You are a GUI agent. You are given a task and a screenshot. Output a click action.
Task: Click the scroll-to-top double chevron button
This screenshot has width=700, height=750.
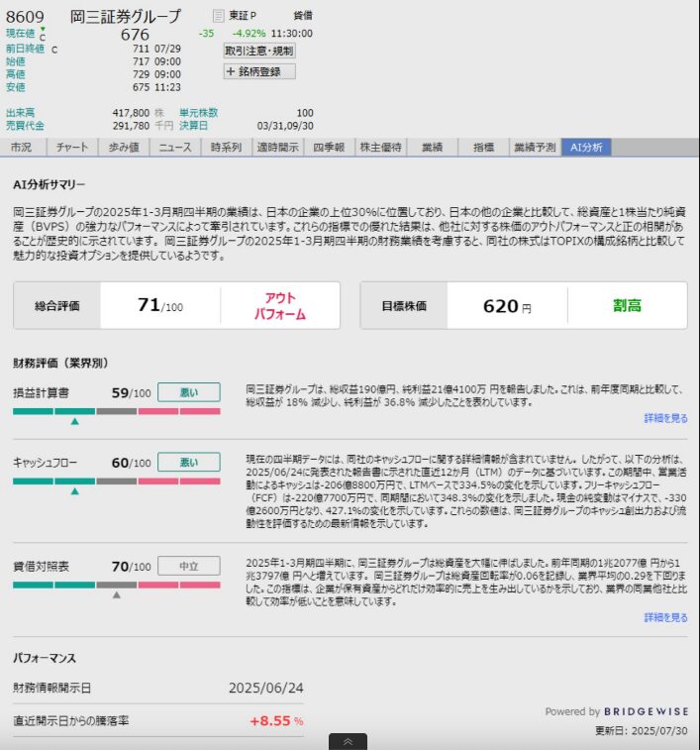[x=348, y=741]
